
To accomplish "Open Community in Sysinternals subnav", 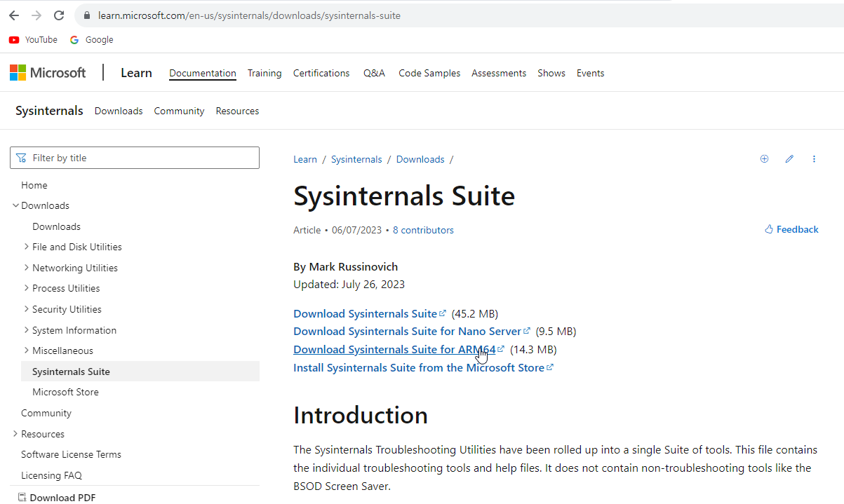I will [x=179, y=111].
